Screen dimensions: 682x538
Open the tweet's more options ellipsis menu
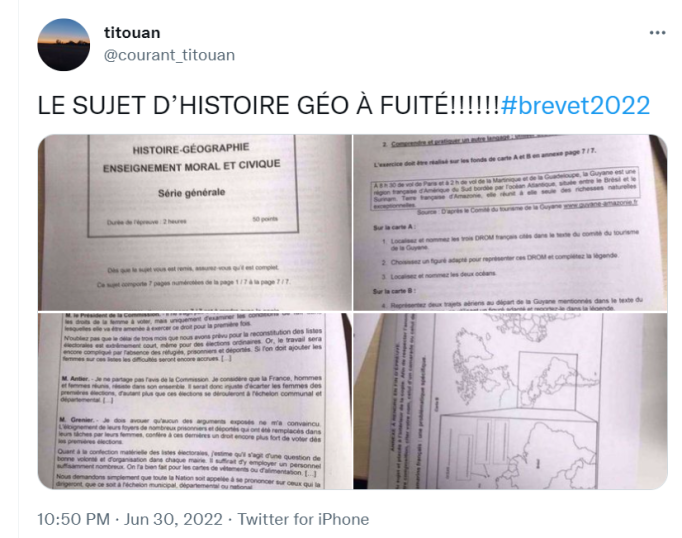(657, 33)
